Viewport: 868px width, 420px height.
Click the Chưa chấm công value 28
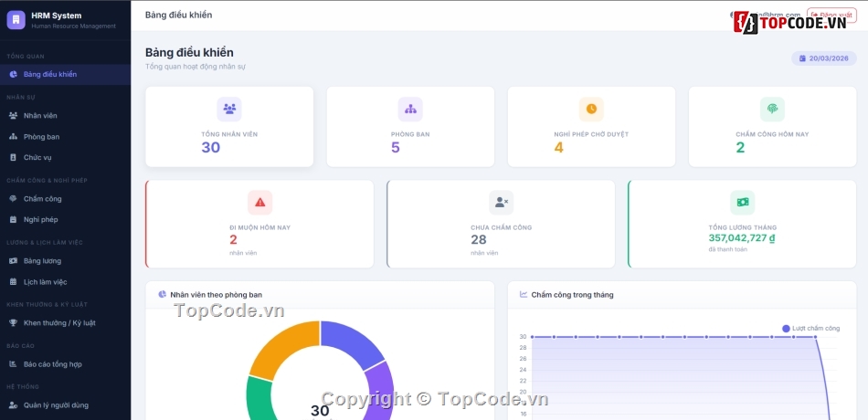pyautogui.click(x=479, y=239)
